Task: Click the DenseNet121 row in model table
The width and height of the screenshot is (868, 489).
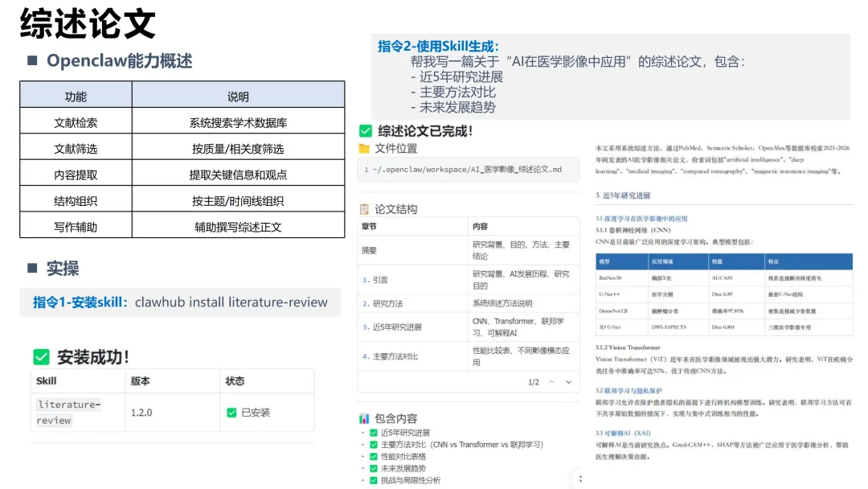Action: (x=724, y=310)
